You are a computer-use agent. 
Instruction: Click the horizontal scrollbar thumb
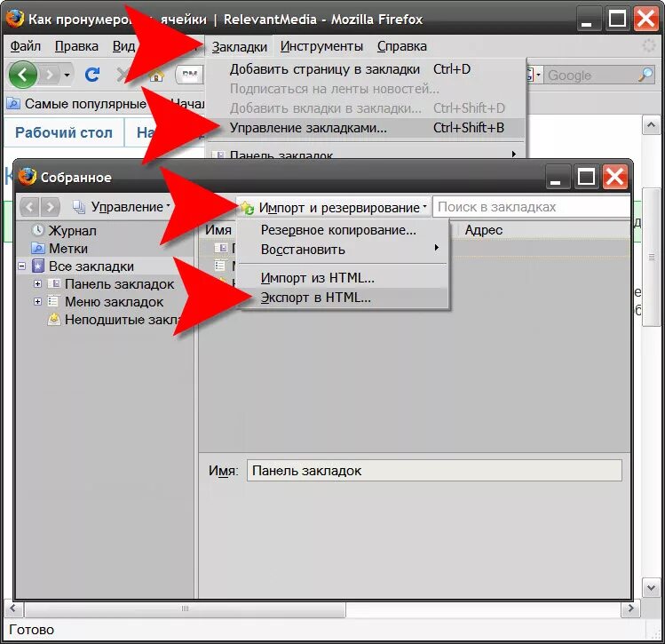pyautogui.click(x=185, y=608)
